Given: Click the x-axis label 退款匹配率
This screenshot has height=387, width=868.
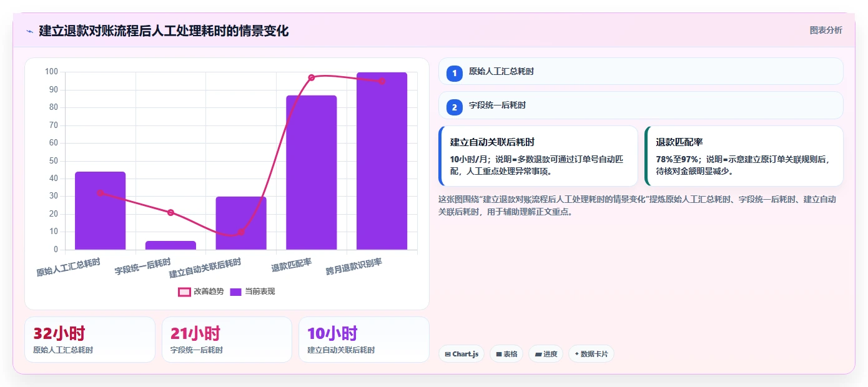Looking at the screenshot, I should 292,265.
